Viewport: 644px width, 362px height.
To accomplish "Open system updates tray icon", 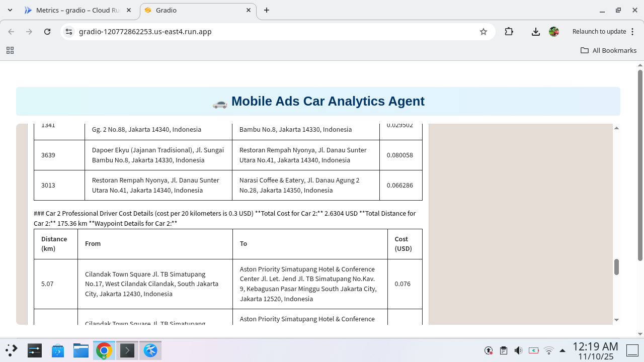I will pyautogui.click(x=488, y=350).
